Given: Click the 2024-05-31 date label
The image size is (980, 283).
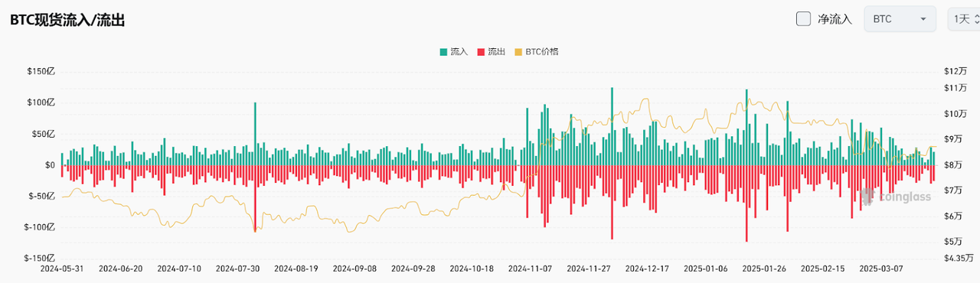Looking at the screenshot, I should tap(62, 269).
